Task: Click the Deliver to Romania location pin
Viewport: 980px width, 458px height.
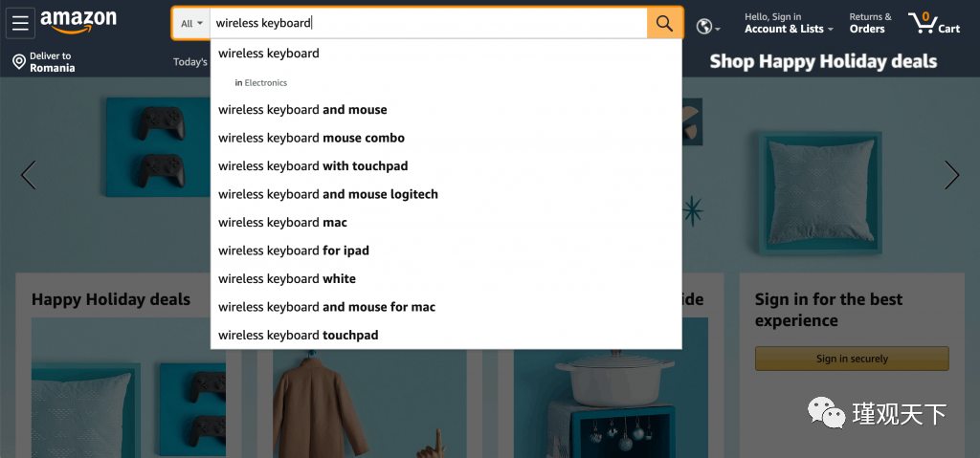Action: point(18,62)
